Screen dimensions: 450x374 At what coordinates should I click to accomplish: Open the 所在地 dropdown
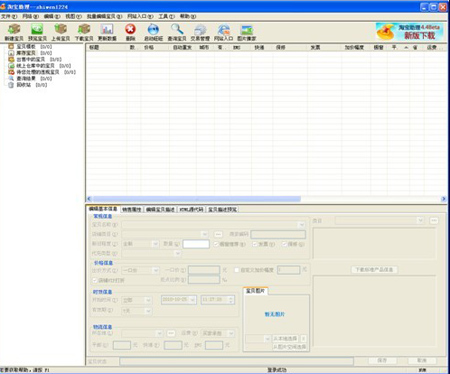pyautogui.click(x=159, y=333)
